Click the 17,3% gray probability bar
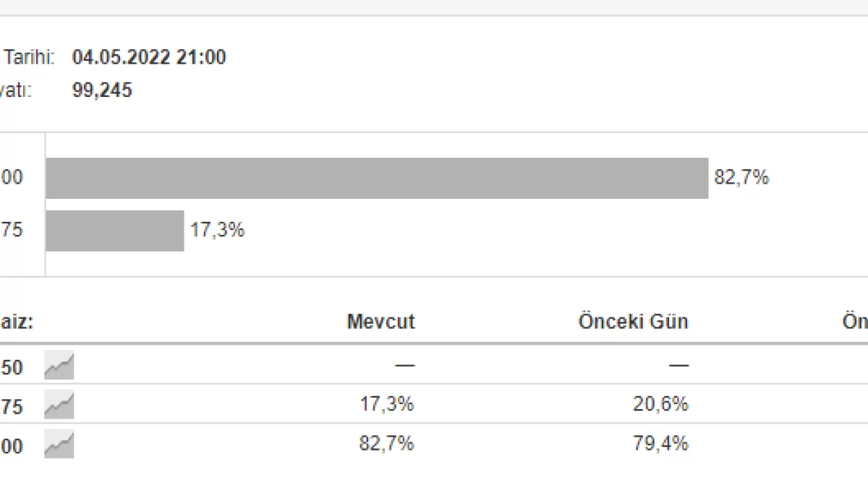 point(114,231)
